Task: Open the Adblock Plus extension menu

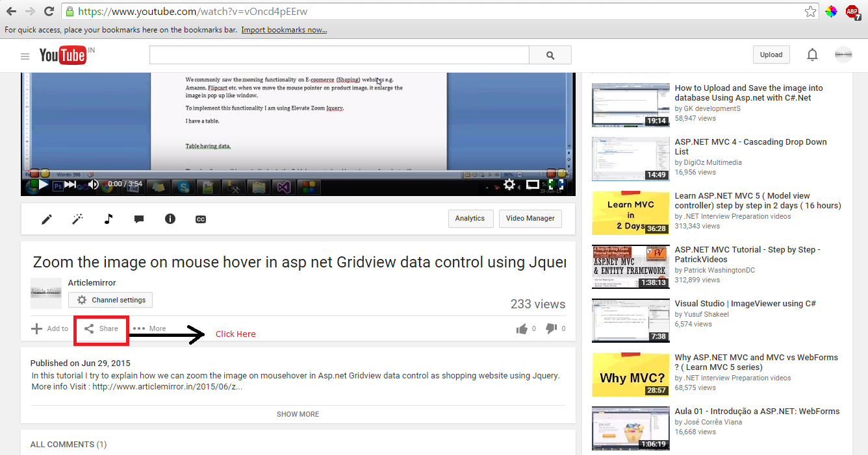Action: [852, 12]
